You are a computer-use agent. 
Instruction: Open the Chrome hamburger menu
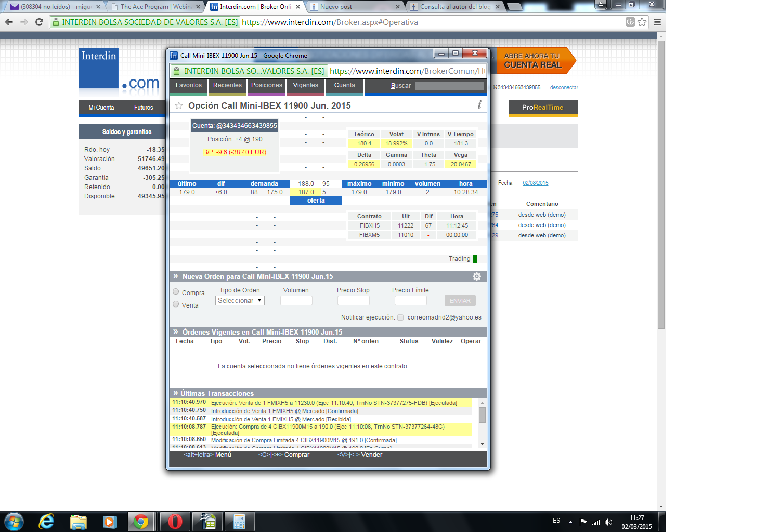[657, 22]
